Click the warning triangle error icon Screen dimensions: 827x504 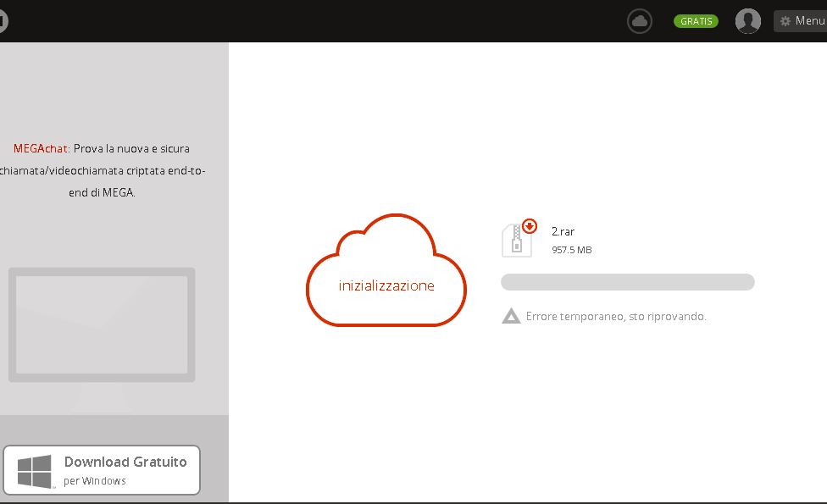click(511, 316)
